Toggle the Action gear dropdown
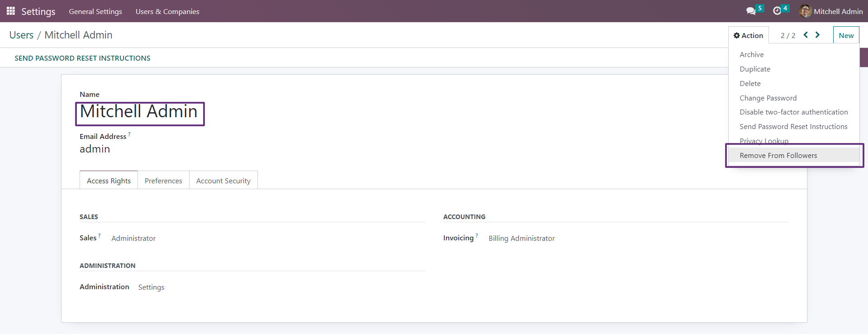Viewport: 868px width, 334px height. pyautogui.click(x=748, y=35)
